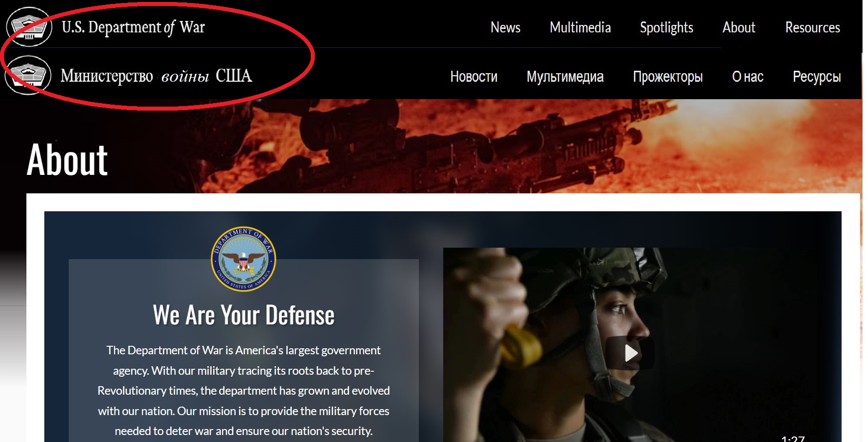Open the Spotlights menu
This screenshot has width=868, height=442.
pos(666,28)
